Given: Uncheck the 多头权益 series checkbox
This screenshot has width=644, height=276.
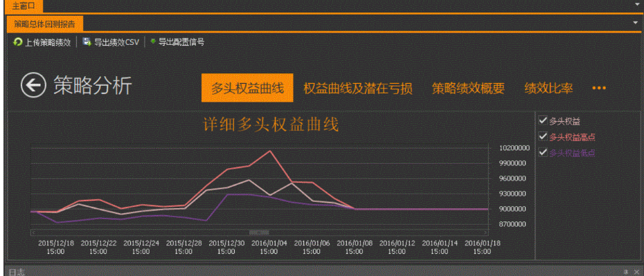Looking at the screenshot, I should pos(543,120).
